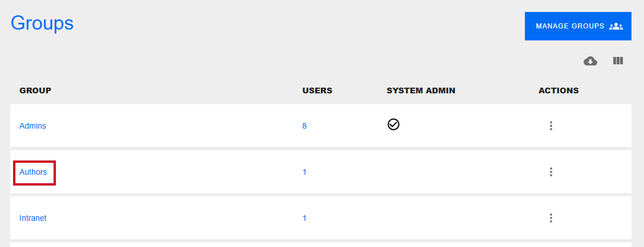Open the column chooser icon

618,61
